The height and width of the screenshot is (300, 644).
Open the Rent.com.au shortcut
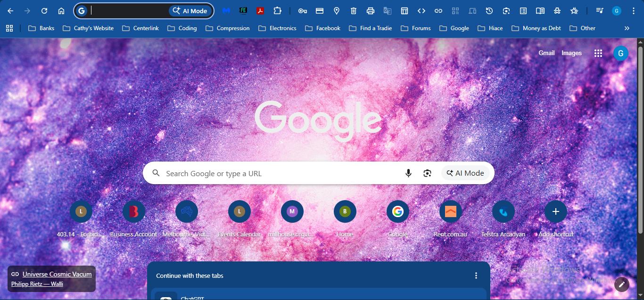[451, 219]
